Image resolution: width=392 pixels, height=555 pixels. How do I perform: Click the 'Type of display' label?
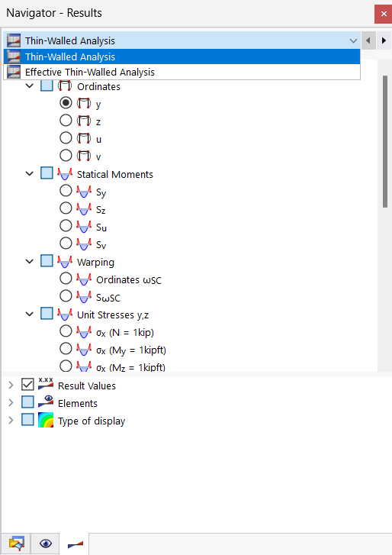(x=92, y=421)
